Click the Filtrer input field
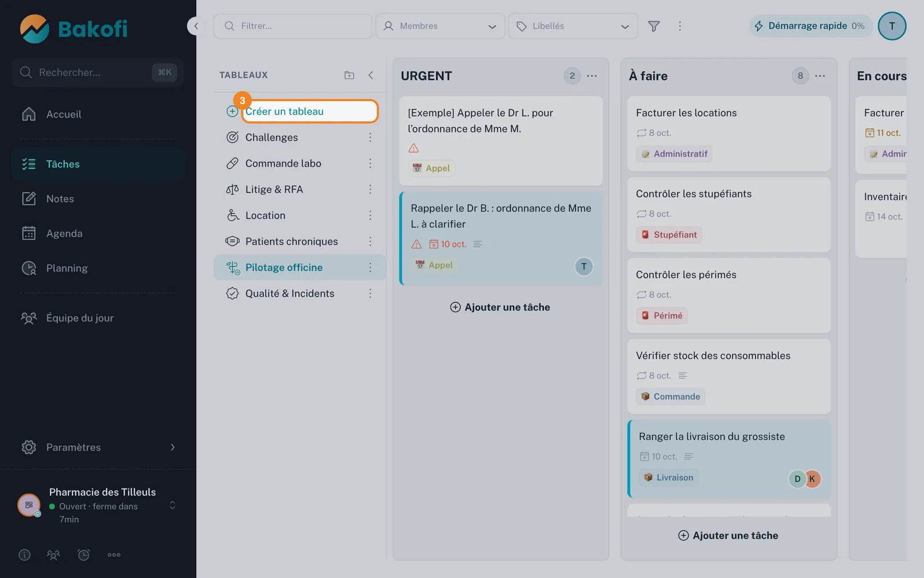The image size is (924, 578). (293, 26)
